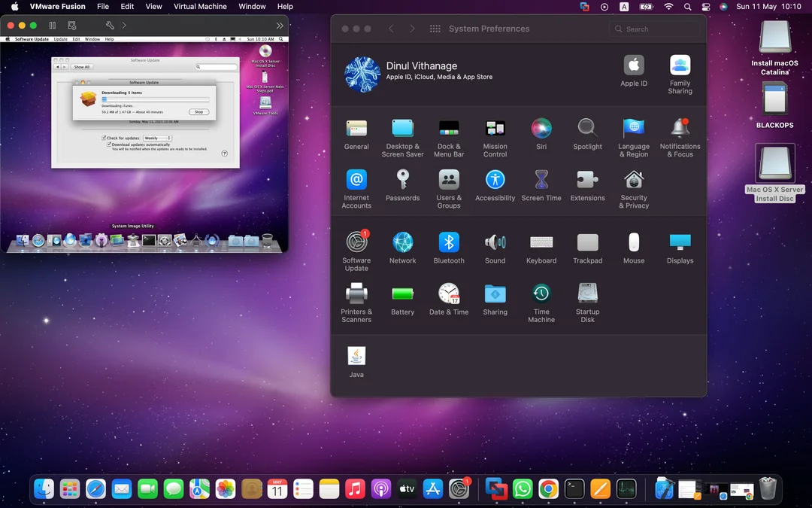Viewport: 812px width, 508px height.
Task: Click help button in VM Software Update
Action: [224, 154]
